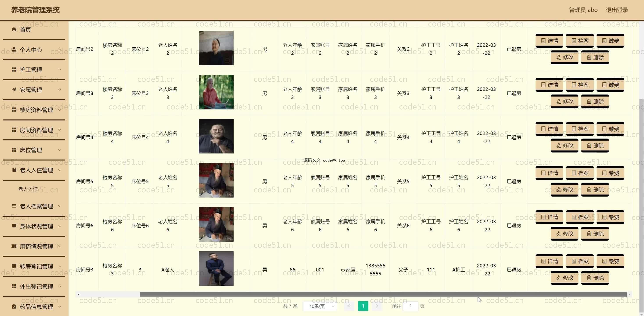The width and height of the screenshot is (644, 316).
Task: Click the page jump input field
Action: click(x=410, y=306)
